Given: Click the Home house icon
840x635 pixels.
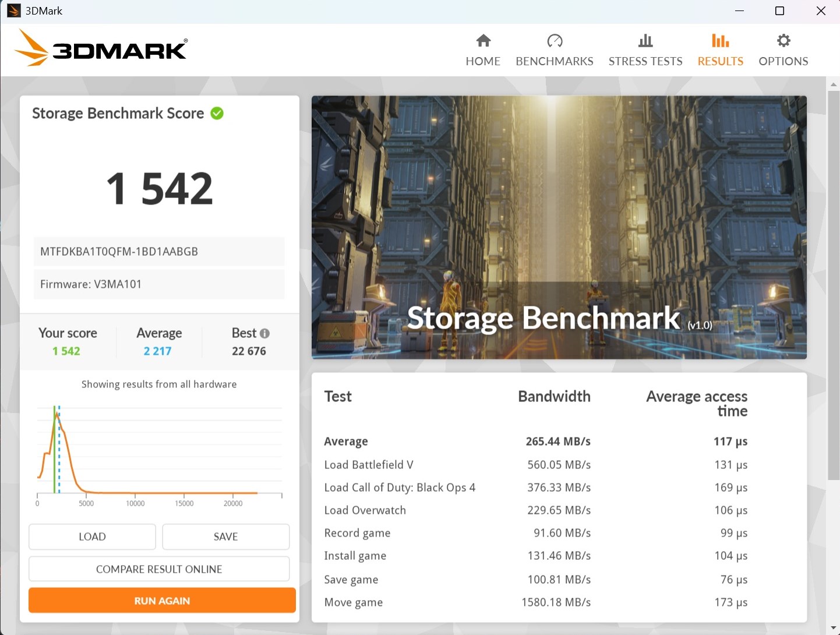Looking at the screenshot, I should pos(483,41).
